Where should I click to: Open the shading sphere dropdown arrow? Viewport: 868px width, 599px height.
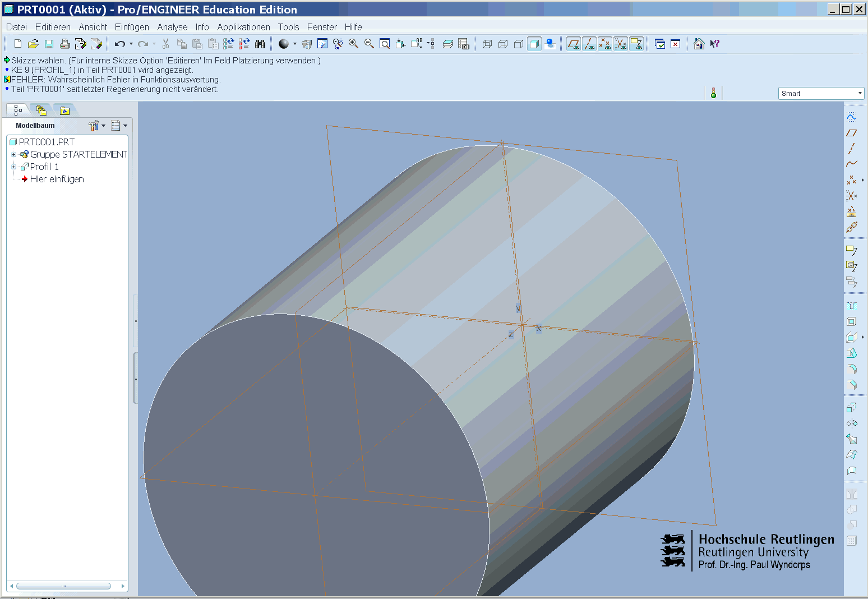tap(295, 44)
